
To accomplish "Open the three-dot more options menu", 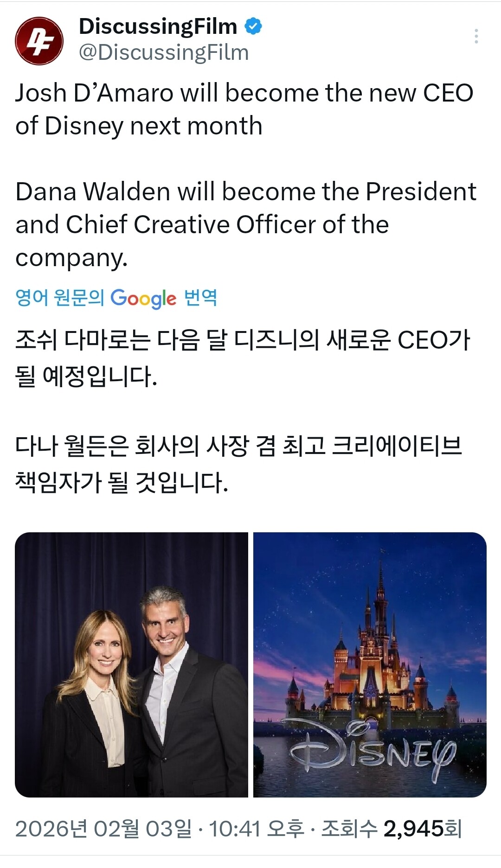I will 476,36.
